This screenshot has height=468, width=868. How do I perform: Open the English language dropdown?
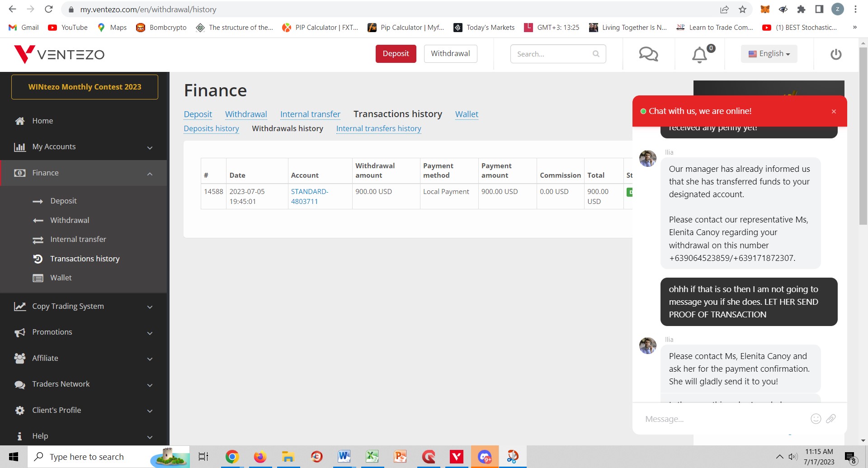point(769,54)
